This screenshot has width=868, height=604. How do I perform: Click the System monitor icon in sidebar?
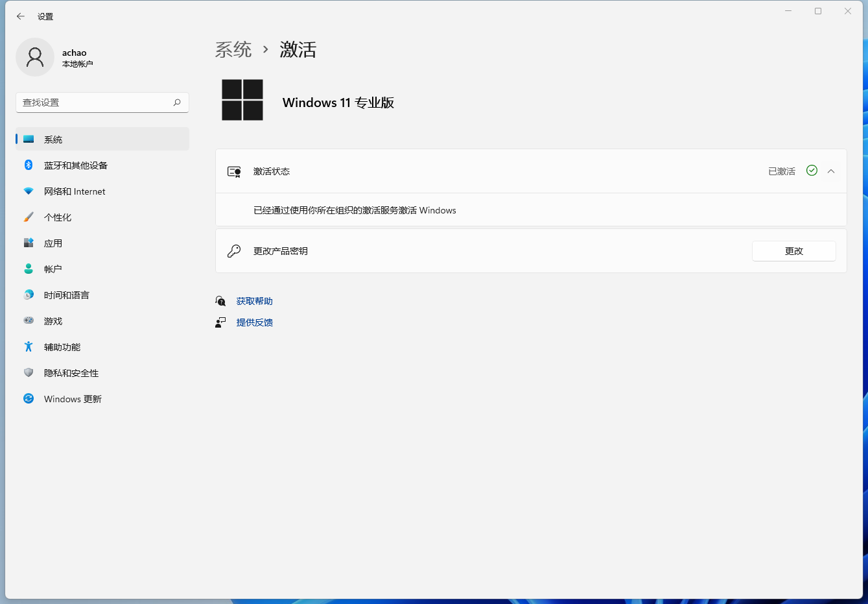pos(29,139)
